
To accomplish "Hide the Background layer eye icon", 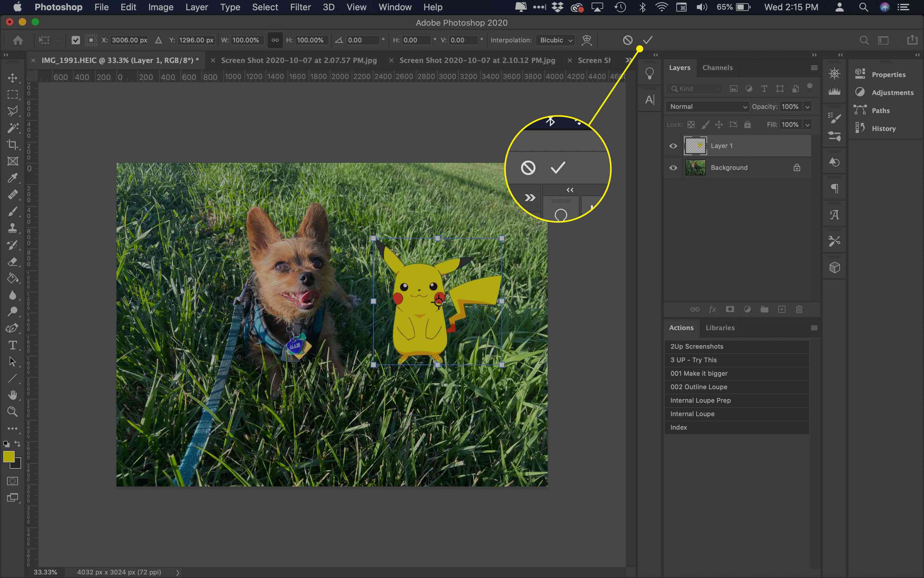I will 673,167.
